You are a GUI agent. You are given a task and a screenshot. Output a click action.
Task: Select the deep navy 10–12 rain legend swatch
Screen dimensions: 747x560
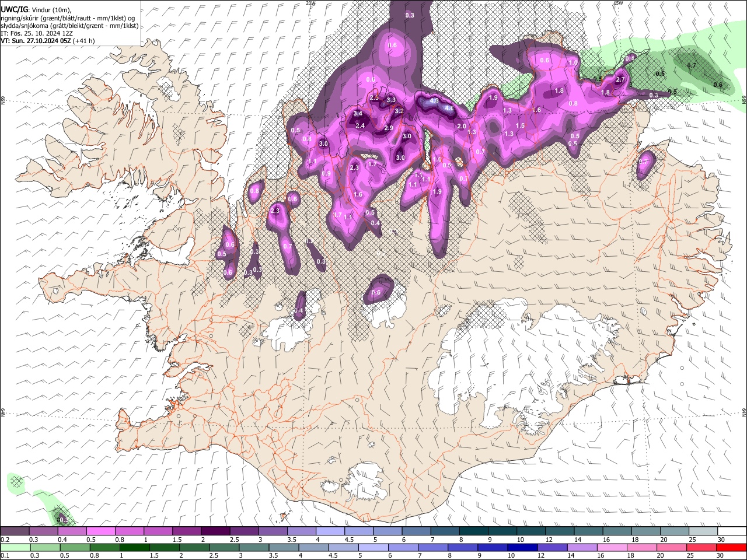click(x=522, y=547)
